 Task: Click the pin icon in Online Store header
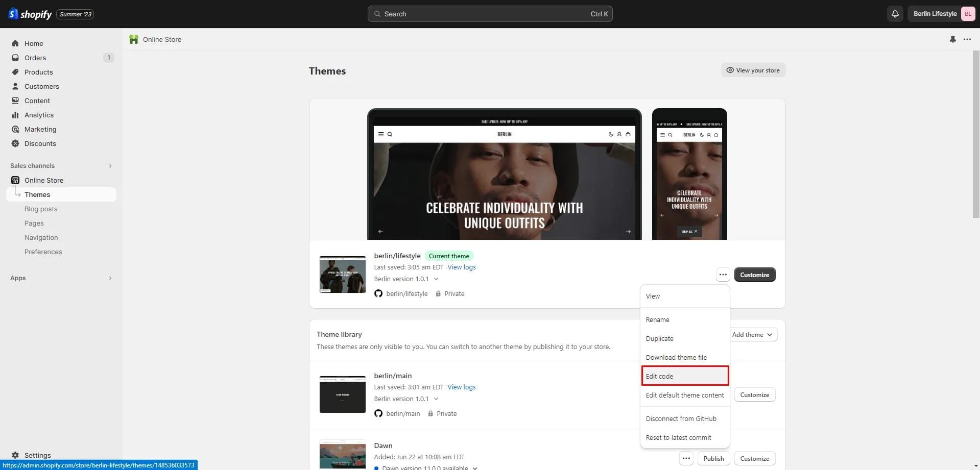click(952, 39)
